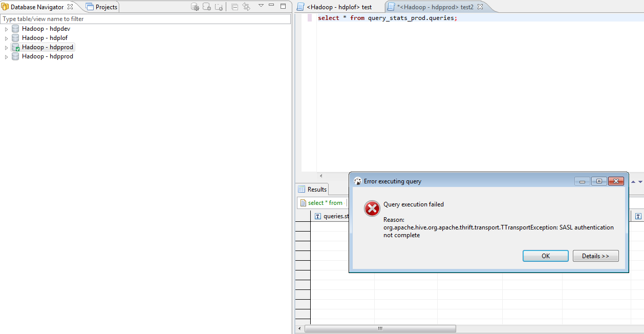Viewport: 644px width, 334px height.
Task: Expand the Hadoop - hdpdev connection
Action: (x=7, y=29)
